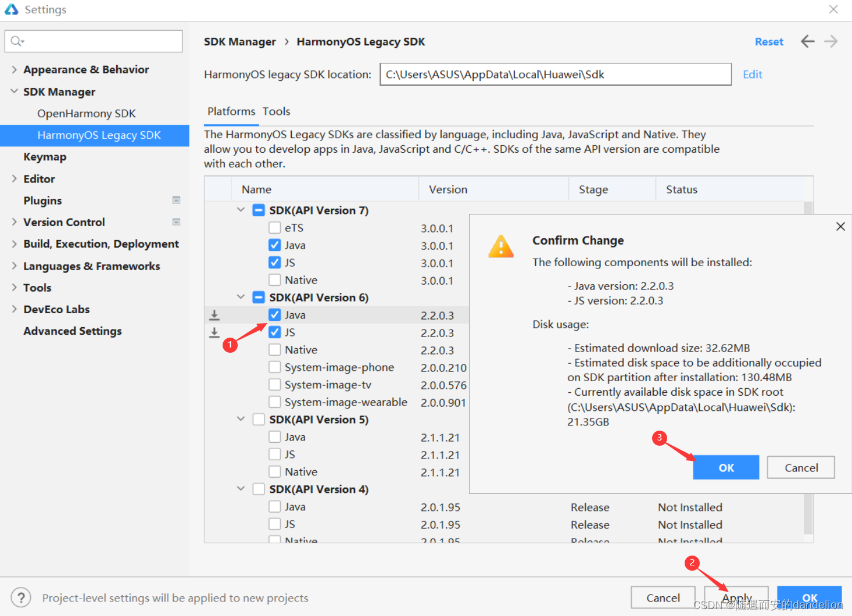Collapse SDK(API Version 4) group
The image size is (852, 616).
point(241,489)
